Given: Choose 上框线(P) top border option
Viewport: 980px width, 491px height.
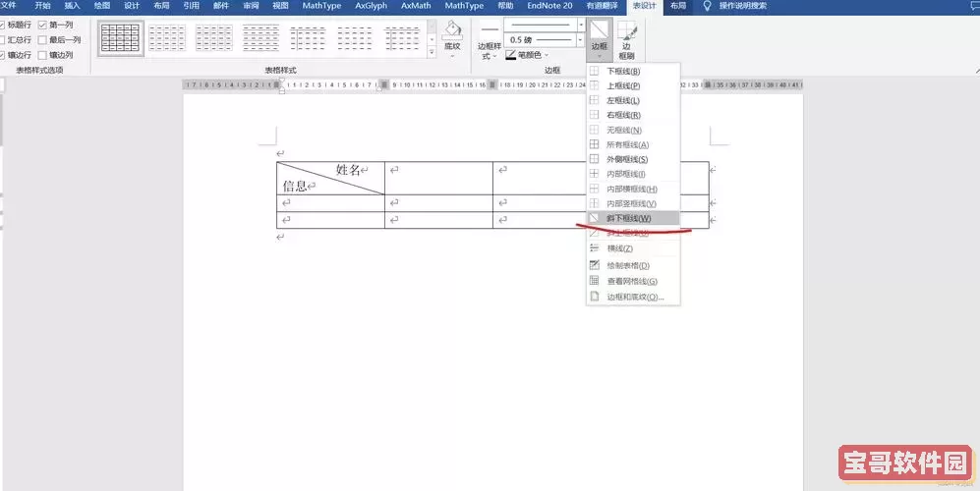Looking at the screenshot, I should pos(632,86).
